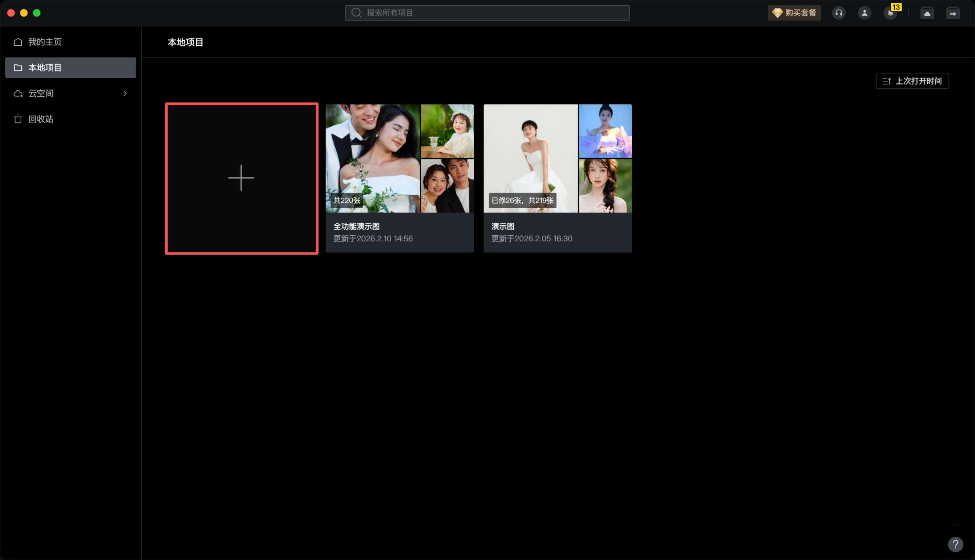
Task: Open 云空间 sidebar item
Action: (40, 94)
